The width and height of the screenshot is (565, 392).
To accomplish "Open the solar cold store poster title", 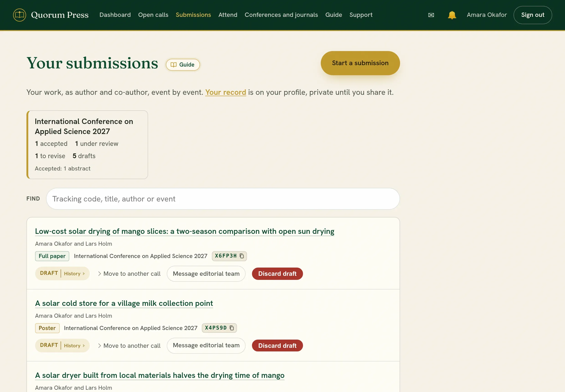I will (x=124, y=303).
